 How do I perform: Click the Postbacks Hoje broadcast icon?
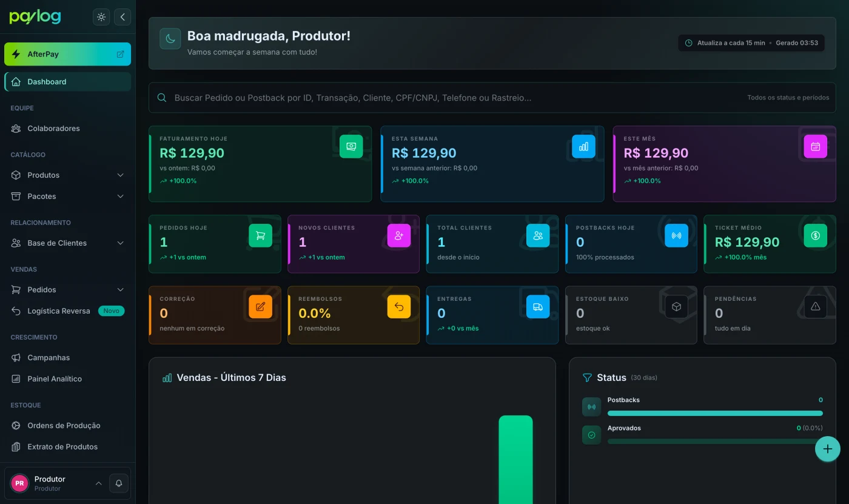(677, 236)
